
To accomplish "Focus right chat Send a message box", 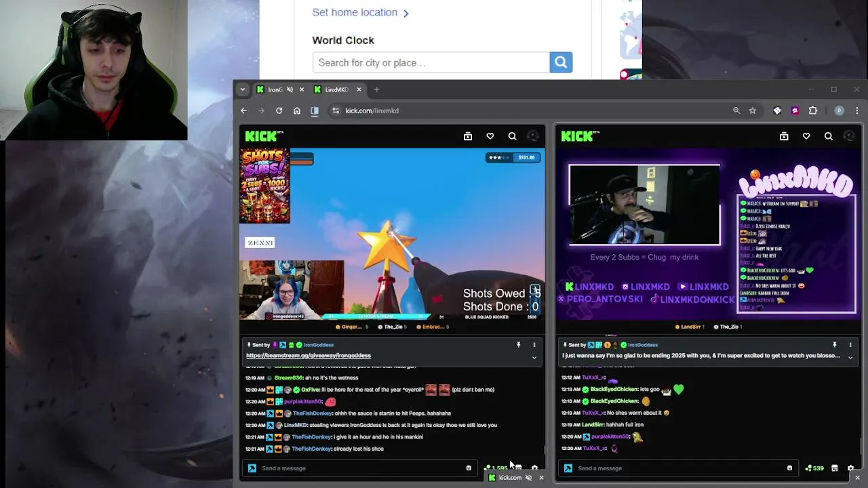I will 678,468.
